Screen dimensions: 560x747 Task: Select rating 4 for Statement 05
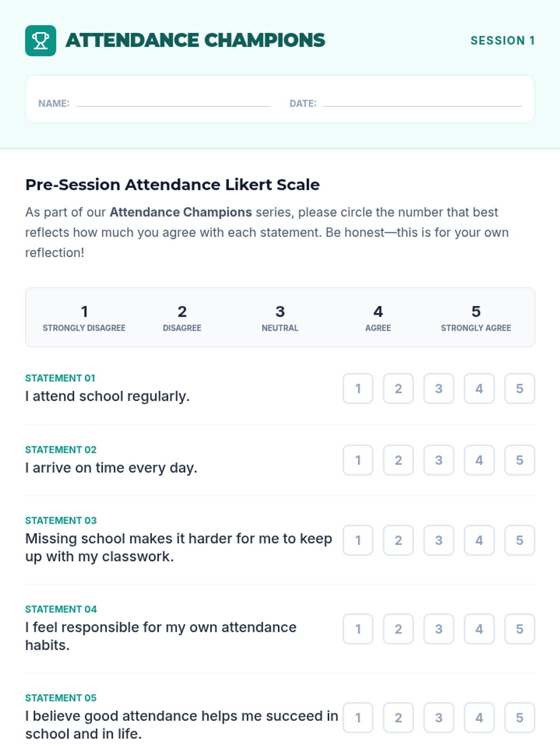(x=479, y=718)
